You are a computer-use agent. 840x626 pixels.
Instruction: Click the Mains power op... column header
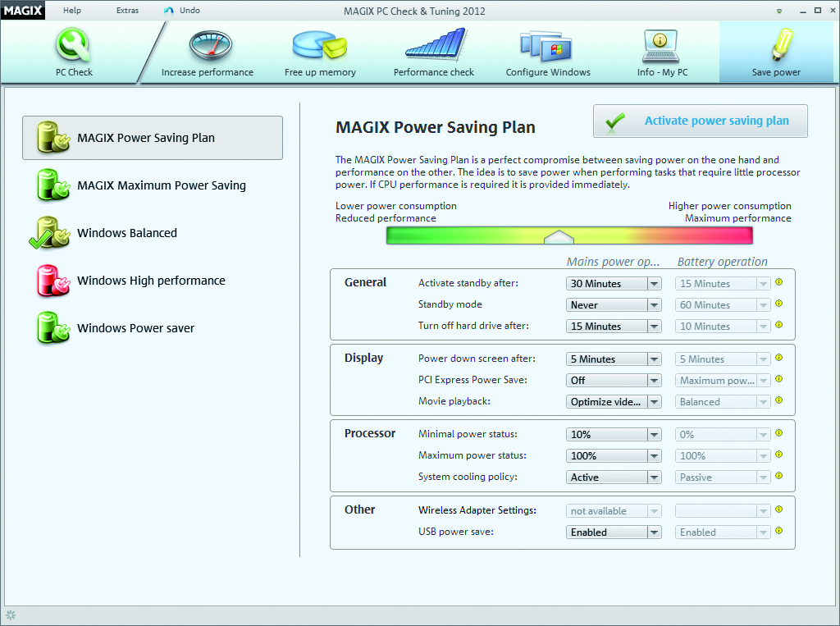click(x=613, y=262)
